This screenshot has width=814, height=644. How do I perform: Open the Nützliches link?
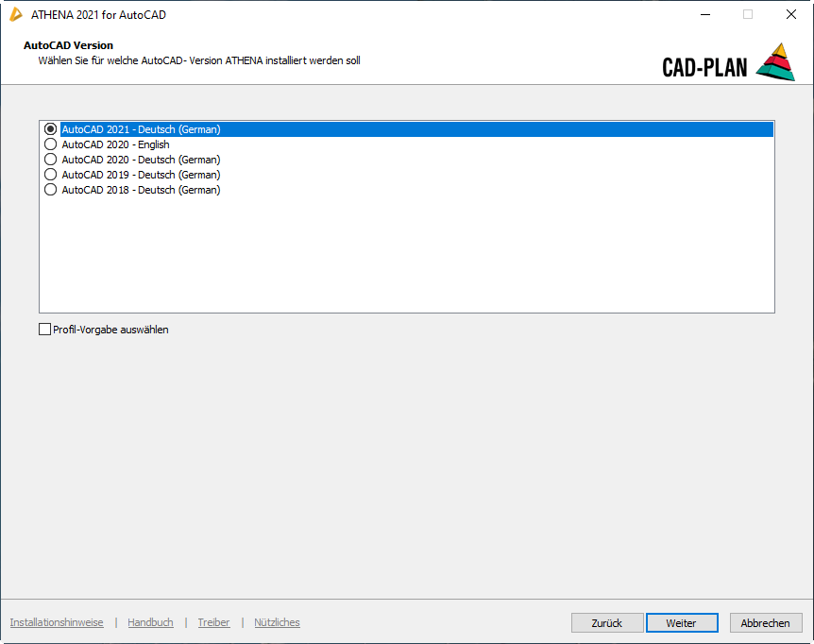(277, 622)
